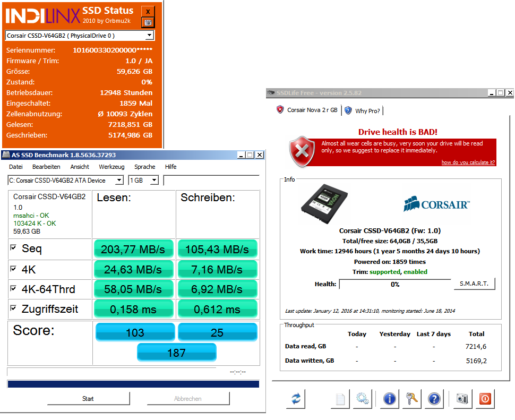Click the 0% Health bar in SSDLife
Viewport: 515px width, 420px height.
pyautogui.click(x=395, y=285)
